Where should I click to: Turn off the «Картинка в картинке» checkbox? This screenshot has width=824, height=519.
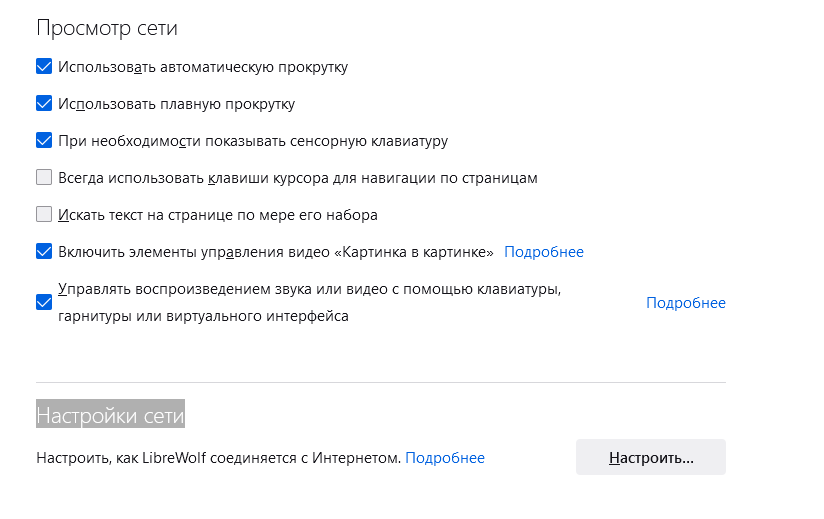(x=44, y=252)
